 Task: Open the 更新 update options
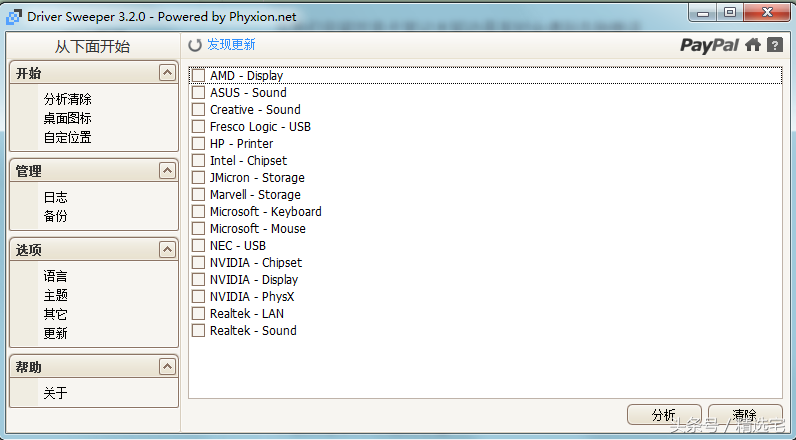coord(55,333)
